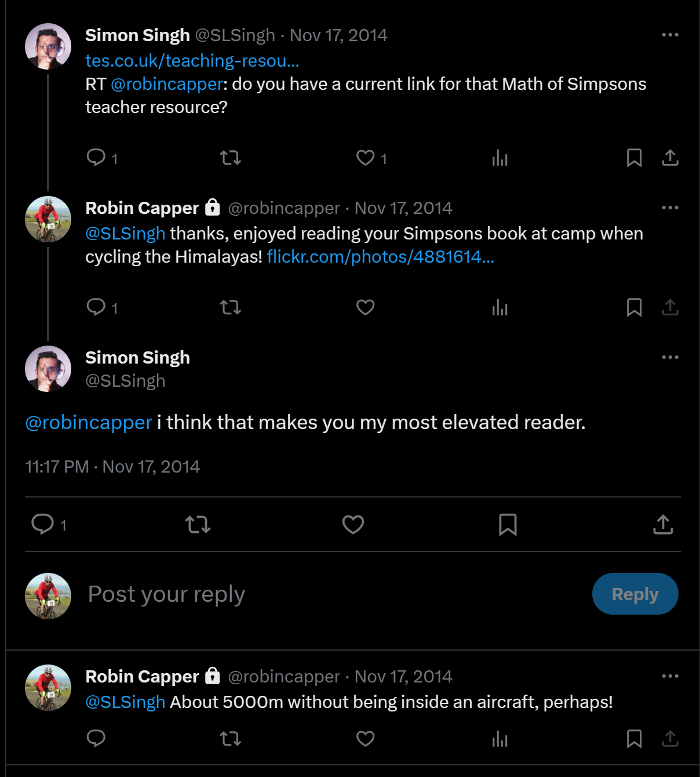Screen dimensions: 700x777
Task: Open the tes.co.uk teaching-resou link
Action: tap(192, 61)
